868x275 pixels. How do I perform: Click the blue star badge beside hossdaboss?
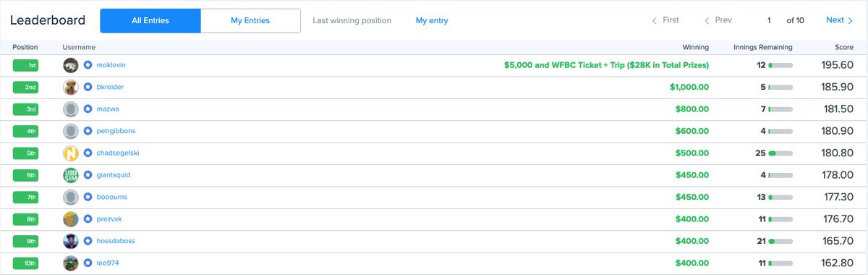(x=88, y=241)
